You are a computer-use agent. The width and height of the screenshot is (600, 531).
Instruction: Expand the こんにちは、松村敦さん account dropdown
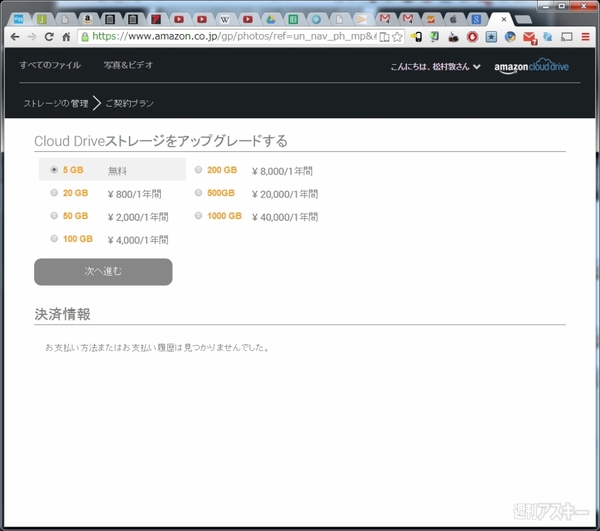435,67
